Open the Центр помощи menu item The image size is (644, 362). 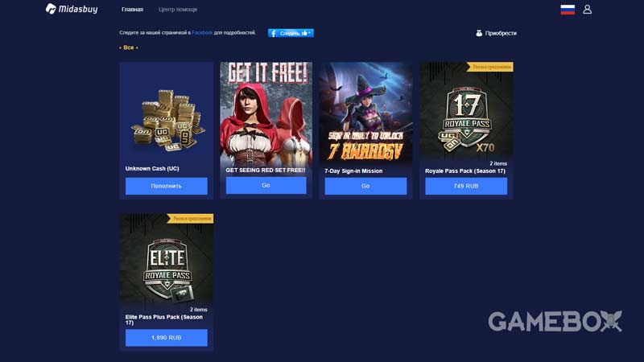178,9
